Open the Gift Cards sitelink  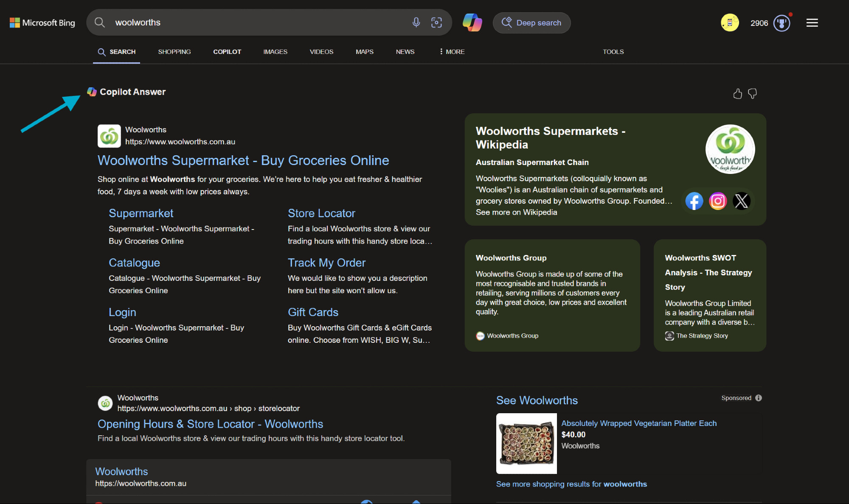coord(313,312)
